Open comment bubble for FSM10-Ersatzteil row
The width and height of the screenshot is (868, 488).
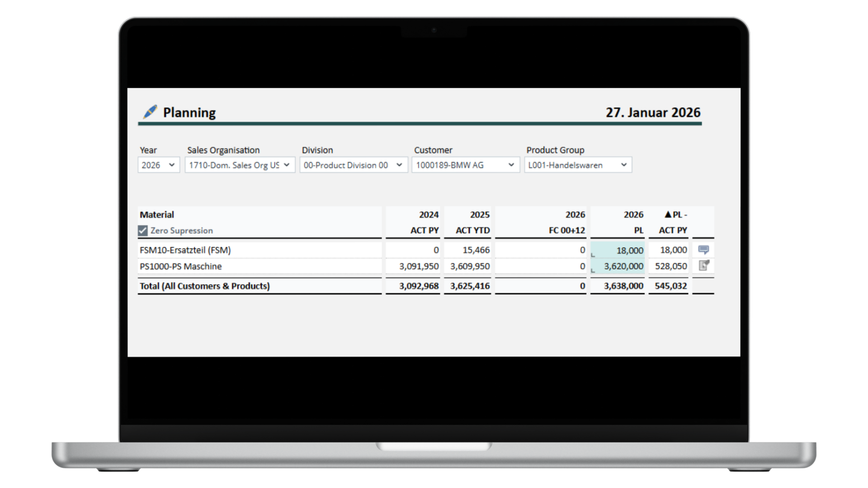click(x=703, y=250)
